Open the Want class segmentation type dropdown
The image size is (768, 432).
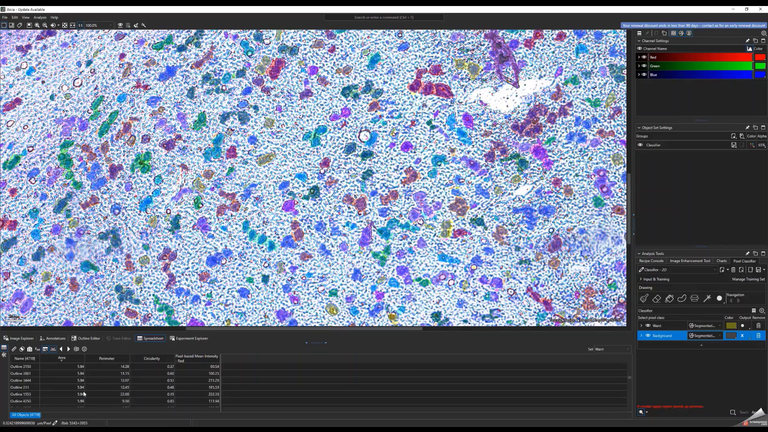[x=707, y=325]
